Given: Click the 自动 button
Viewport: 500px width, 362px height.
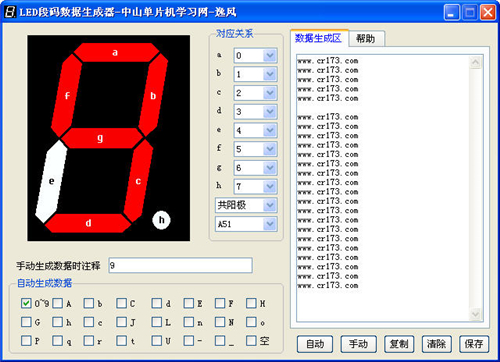Looking at the screenshot, I should [315, 344].
